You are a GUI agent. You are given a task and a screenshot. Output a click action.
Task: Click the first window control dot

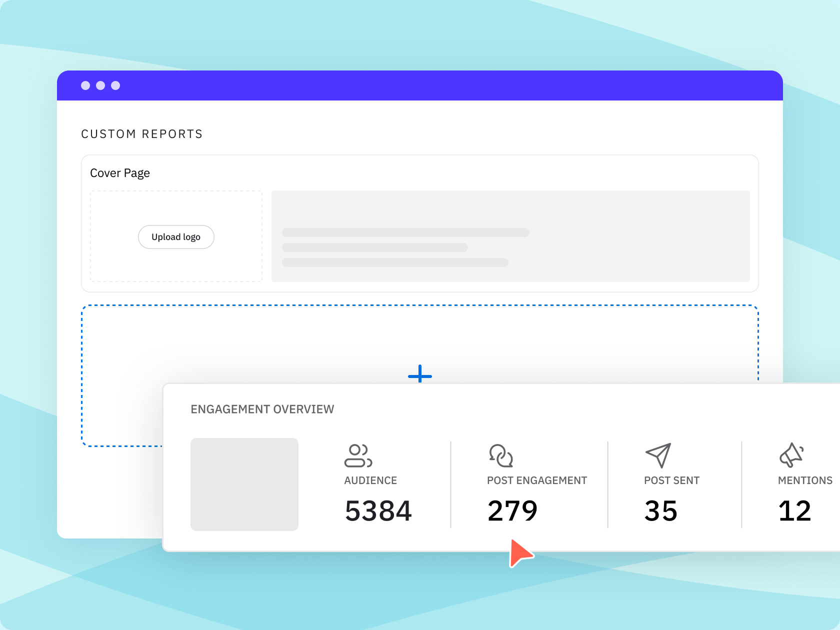pyautogui.click(x=85, y=85)
